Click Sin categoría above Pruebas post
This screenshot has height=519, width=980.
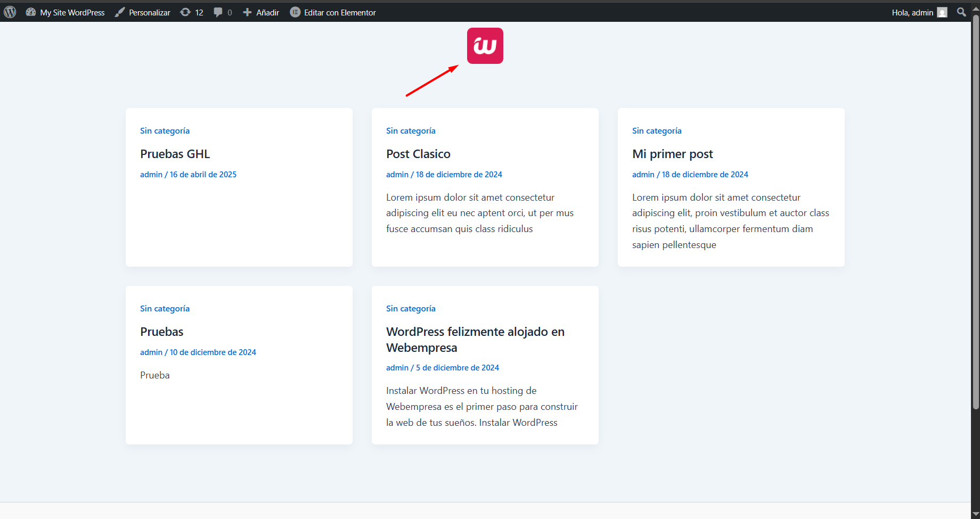click(165, 309)
